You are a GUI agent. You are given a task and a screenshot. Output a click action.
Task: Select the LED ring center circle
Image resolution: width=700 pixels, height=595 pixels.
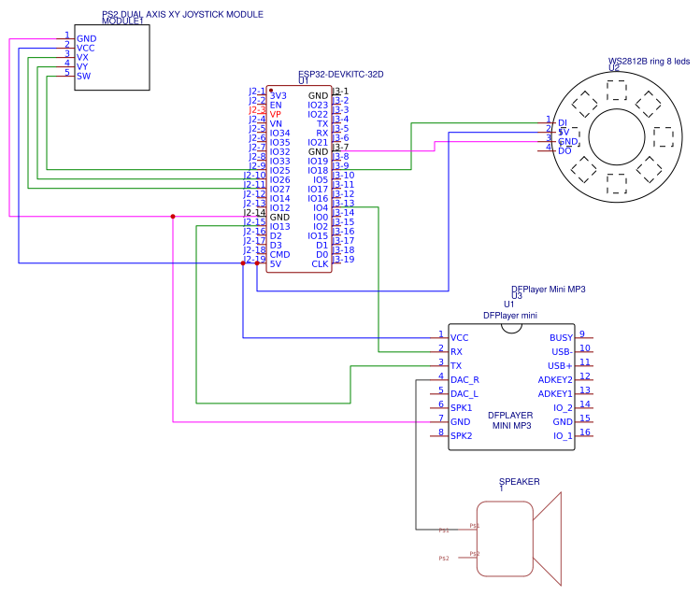tap(617, 137)
